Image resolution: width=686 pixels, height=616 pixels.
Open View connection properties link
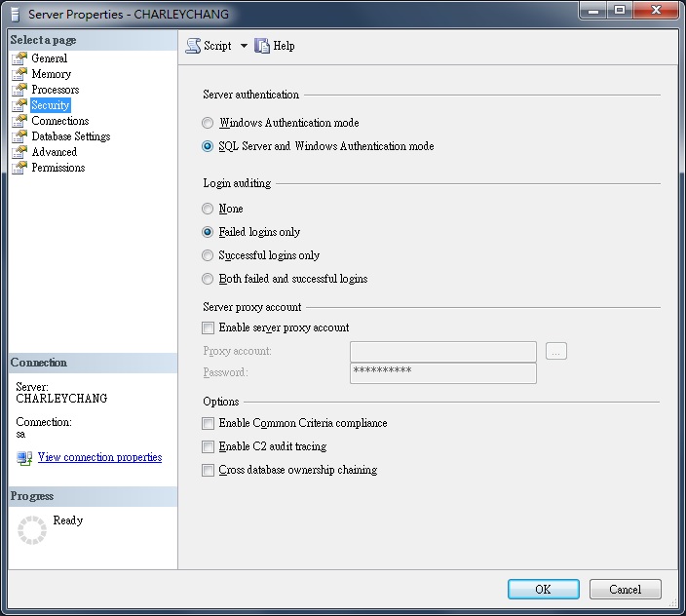pos(99,457)
